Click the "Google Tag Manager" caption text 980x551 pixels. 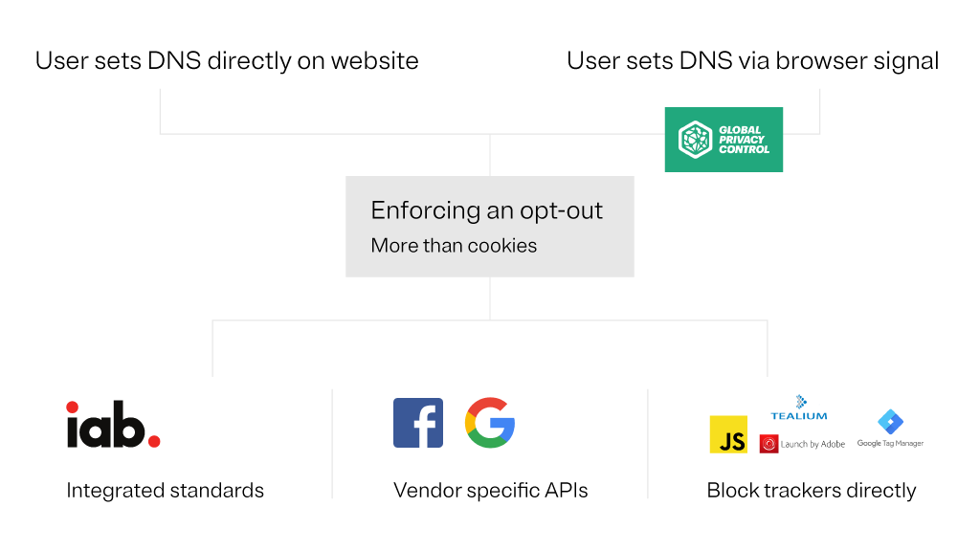tap(890, 444)
